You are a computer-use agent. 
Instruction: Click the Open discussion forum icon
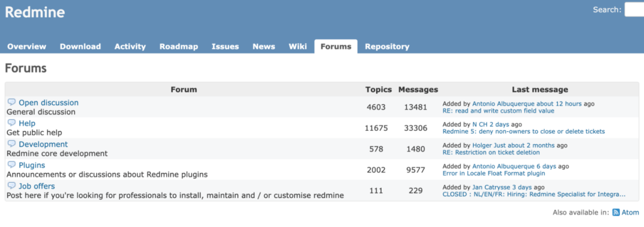coord(11,102)
